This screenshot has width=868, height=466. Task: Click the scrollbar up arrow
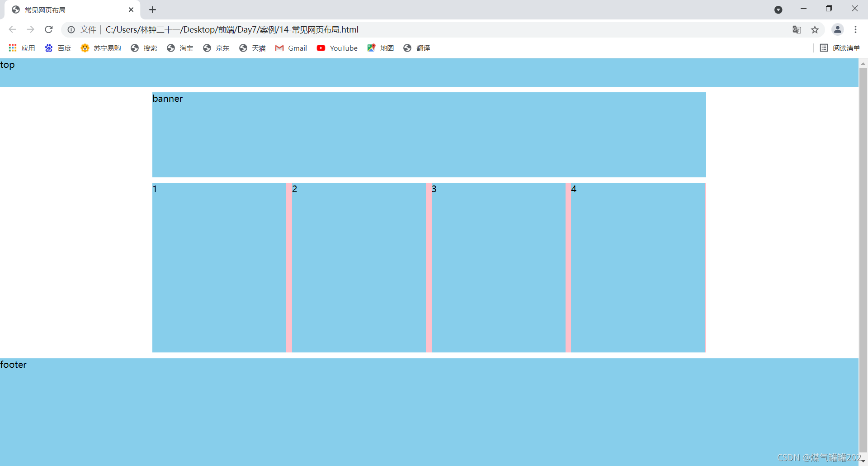[x=863, y=63]
